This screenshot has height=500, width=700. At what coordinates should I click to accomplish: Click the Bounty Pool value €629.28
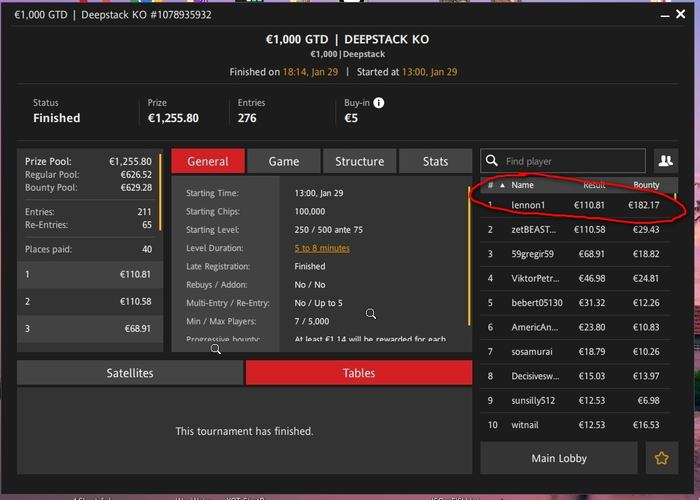click(x=136, y=188)
